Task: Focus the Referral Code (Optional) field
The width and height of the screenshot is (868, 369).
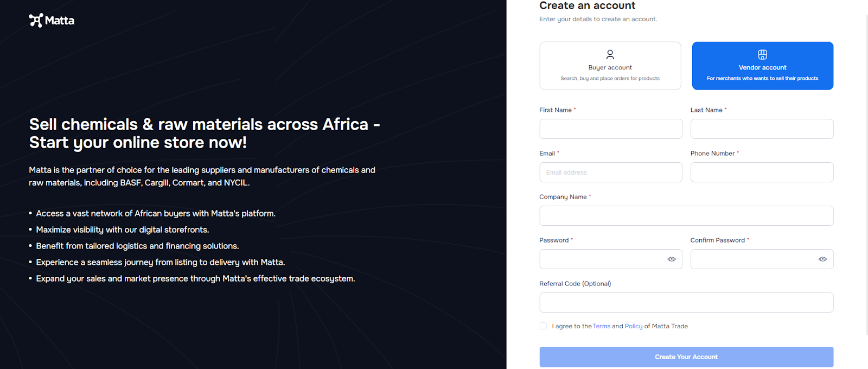Action: (x=686, y=302)
